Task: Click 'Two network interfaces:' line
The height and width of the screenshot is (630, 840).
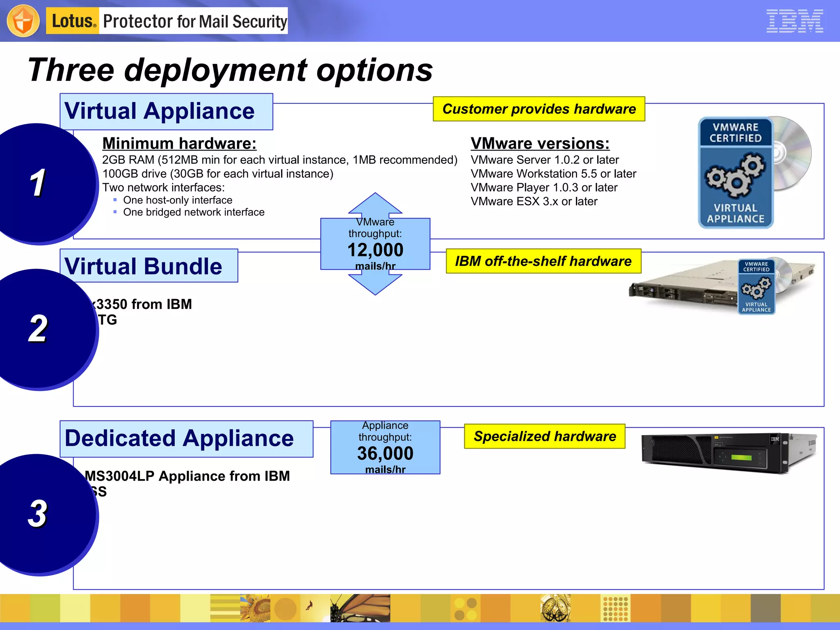Action: 164,187
